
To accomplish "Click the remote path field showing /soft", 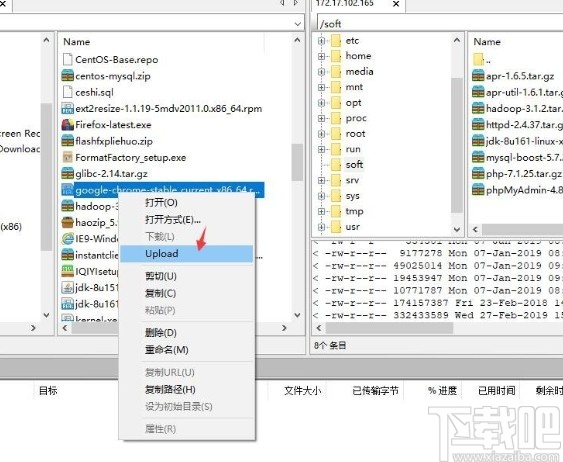I will (440, 24).
